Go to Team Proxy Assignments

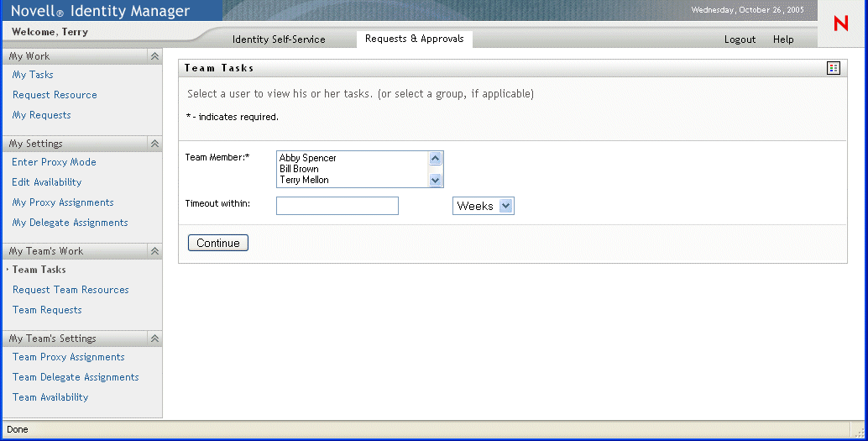pyautogui.click(x=68, y=357)
